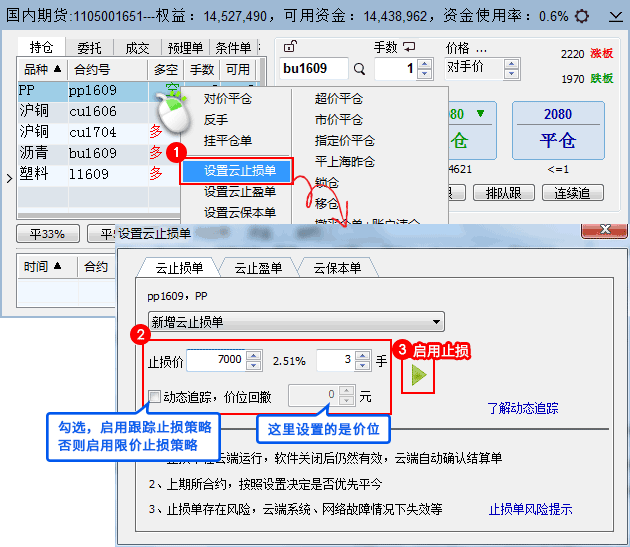Enable the 动态追踪 checkbox

[x=154, y=396]
